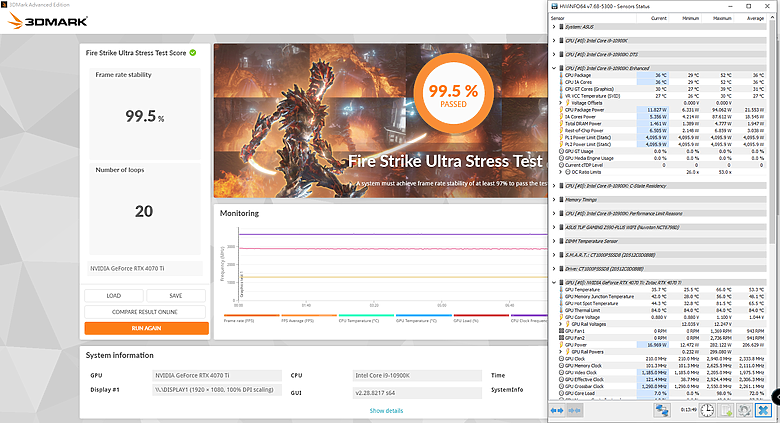Toggle CPU Temperature legend series
Screen dimensions: 780x423
click(x=366, y=318)
